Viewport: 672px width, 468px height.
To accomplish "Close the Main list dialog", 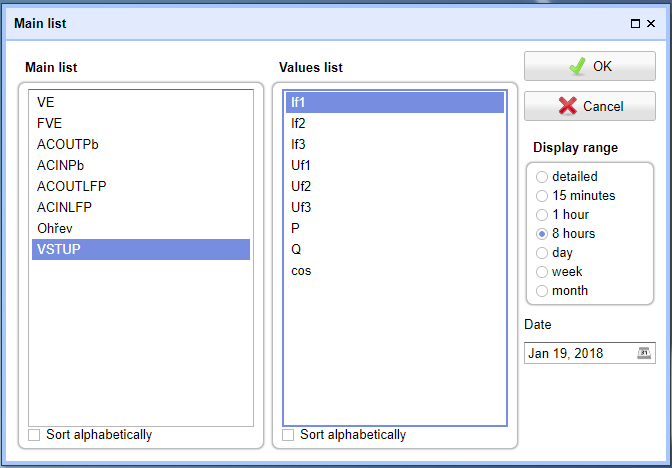I will pyautogui.click(x=651, y=24).
